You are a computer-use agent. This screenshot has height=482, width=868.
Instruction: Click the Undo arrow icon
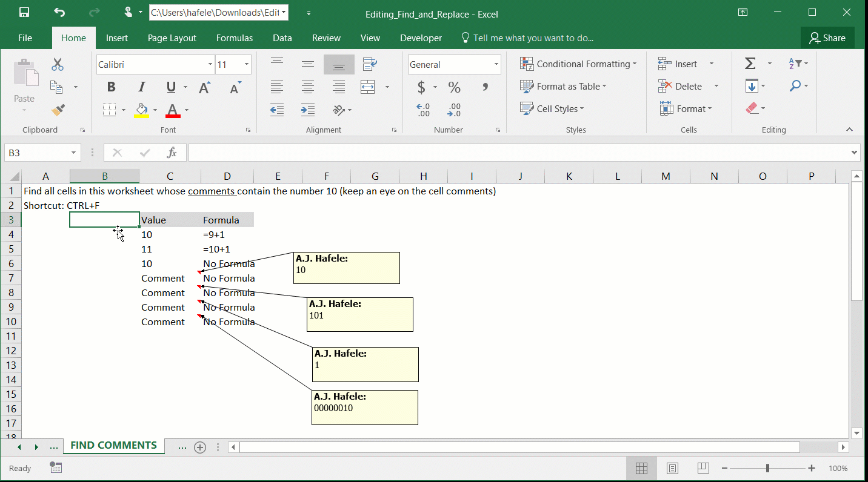click(59, 12)
